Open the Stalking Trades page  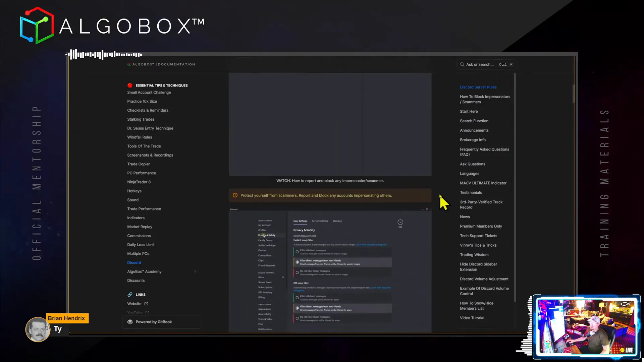141,119
